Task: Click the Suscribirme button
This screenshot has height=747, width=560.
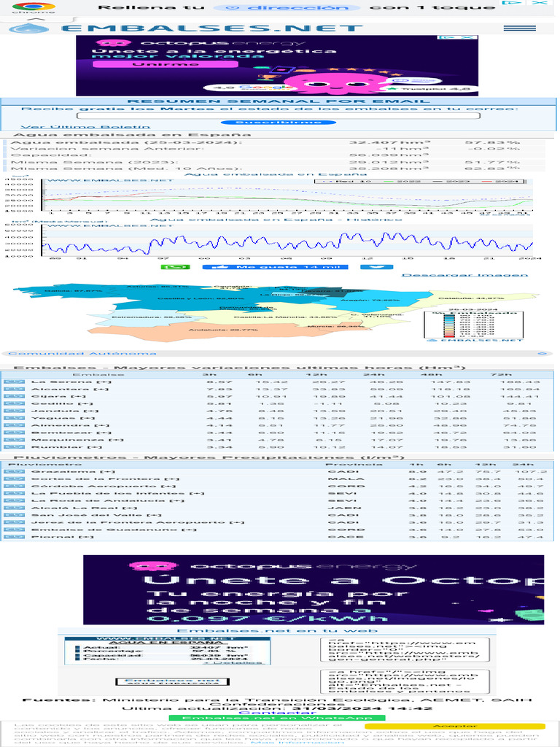Action: (x=278, y=123)
